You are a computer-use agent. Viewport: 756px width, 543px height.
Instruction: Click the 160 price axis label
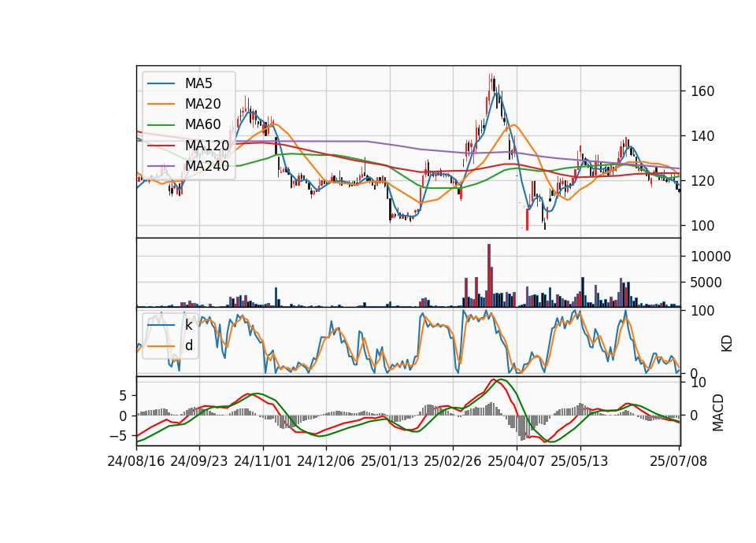[702, 91]
